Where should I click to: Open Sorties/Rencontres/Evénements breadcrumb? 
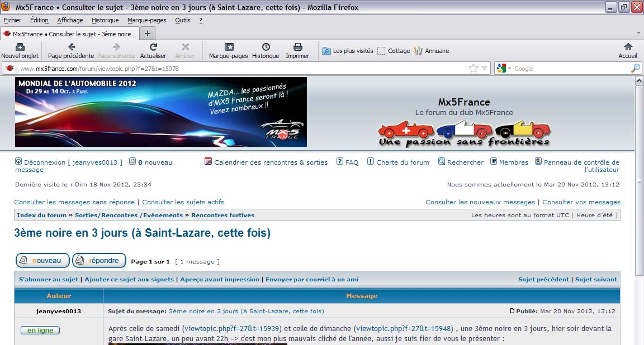coord(129,215)
